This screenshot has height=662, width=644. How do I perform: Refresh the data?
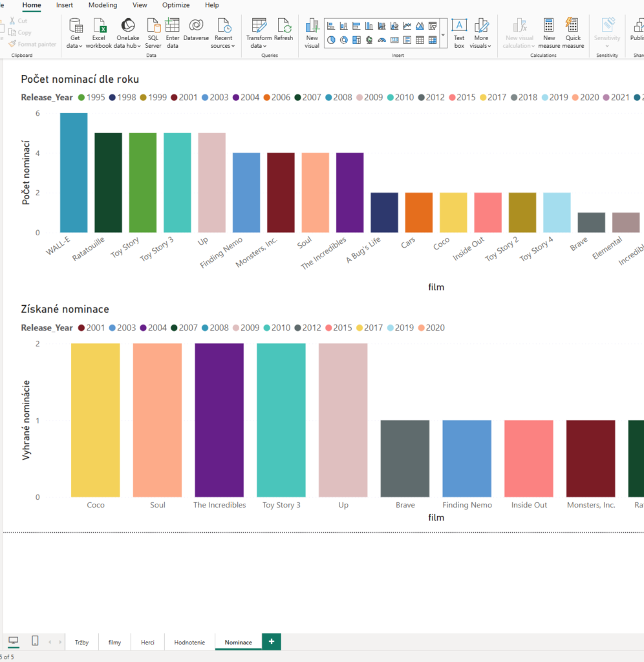(283, 30)
